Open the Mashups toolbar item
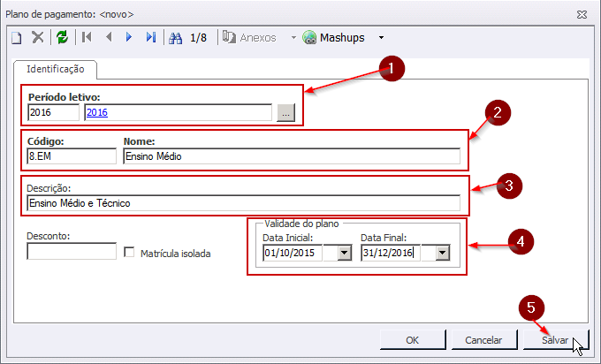Image resolution: width=601 pixels, height=364 pixels. pyautogui.click(x=334, y=38)
